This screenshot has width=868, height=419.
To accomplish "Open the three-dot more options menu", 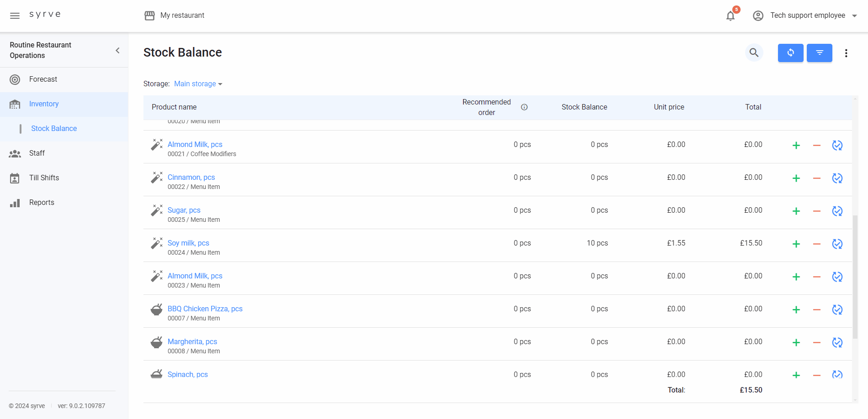I will (x=846, y=53).
